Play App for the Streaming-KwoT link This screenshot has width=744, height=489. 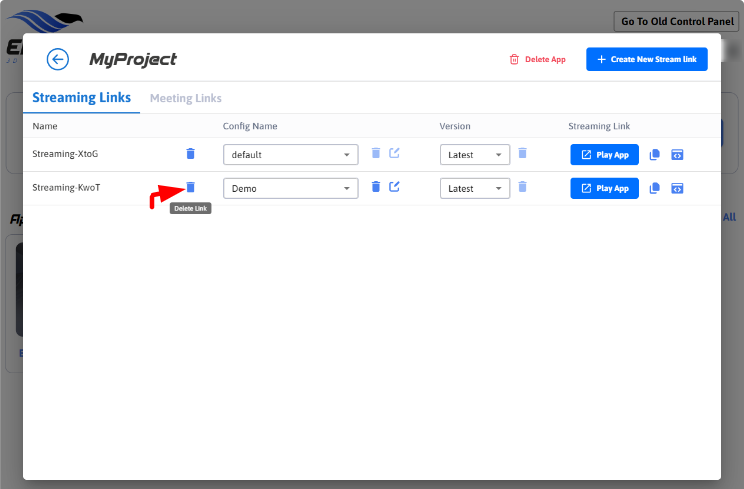[604, 188]
